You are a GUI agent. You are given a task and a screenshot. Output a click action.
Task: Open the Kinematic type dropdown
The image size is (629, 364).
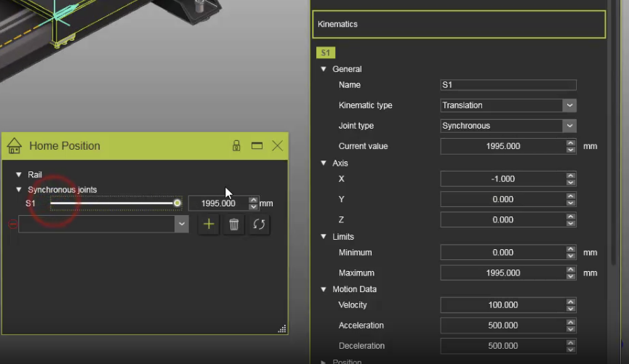(569, 105)
